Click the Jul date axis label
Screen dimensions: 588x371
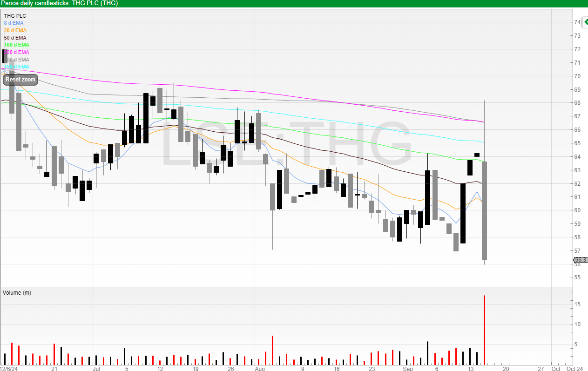click(96, 368)
